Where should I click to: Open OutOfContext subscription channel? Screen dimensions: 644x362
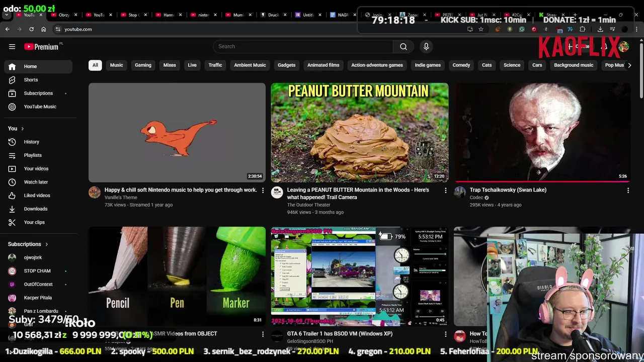[x=38, y=284]
